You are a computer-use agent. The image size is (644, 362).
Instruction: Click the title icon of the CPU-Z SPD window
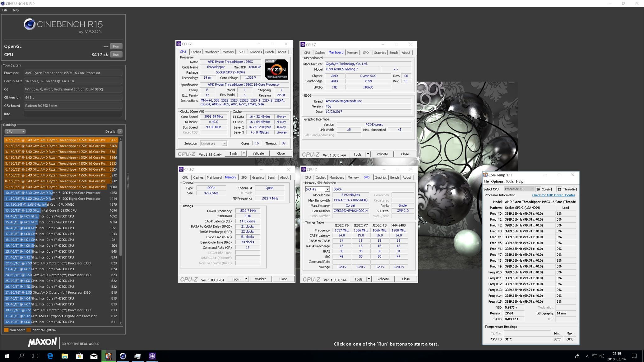pos(303,169)
